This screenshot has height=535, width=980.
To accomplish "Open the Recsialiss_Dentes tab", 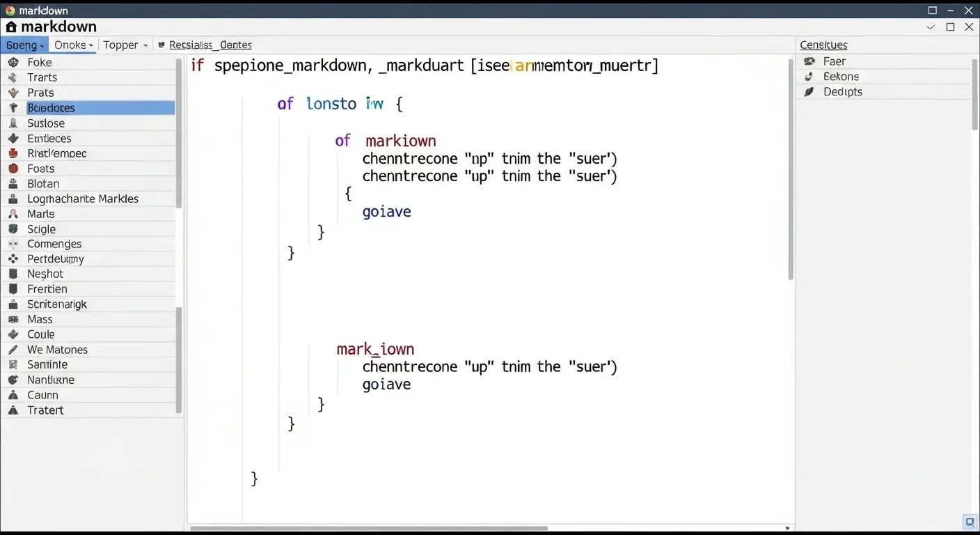I will tap(210, 45).
